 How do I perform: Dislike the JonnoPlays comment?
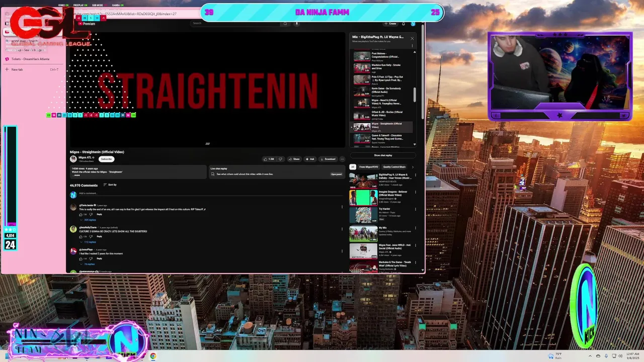click(x=91, y=258)
